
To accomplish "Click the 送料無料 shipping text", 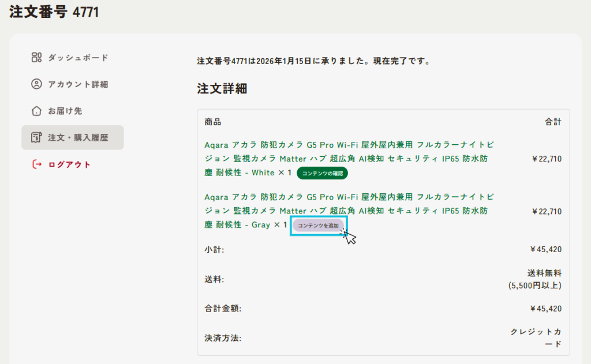I will tap(544, 273).
